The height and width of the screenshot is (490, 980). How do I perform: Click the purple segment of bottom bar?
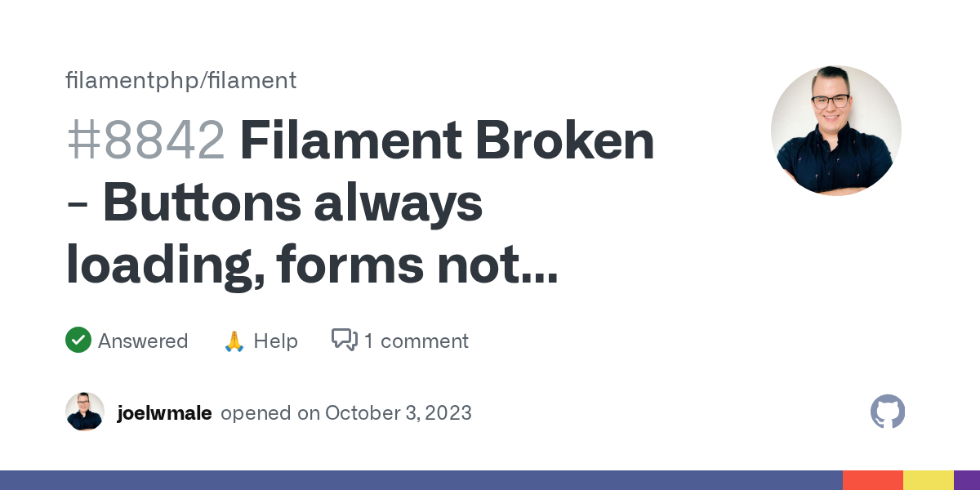click(x=967, y=480)
